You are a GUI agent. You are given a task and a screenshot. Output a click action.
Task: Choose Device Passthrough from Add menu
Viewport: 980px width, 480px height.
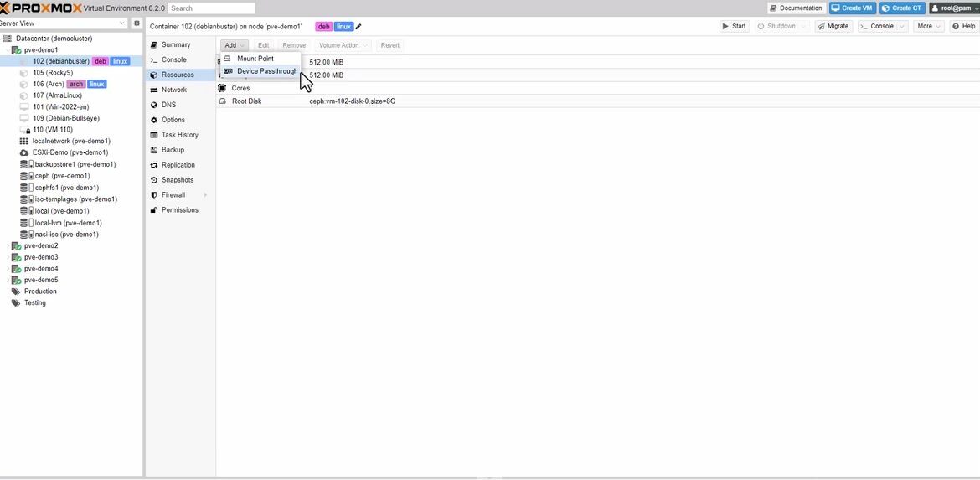tap(260, 71)
